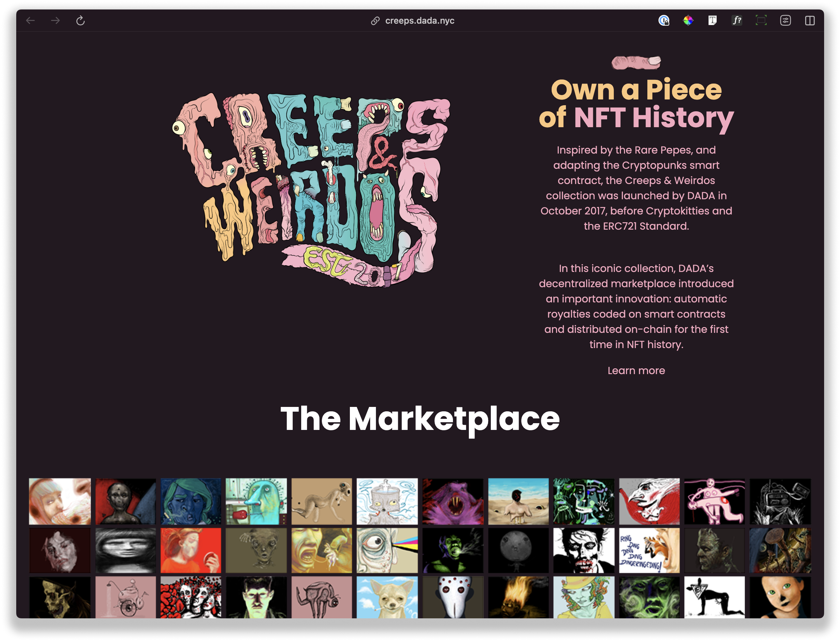Select the green-faced man in black thumbnail
840x641 pixels.
[x=256, y=597]
